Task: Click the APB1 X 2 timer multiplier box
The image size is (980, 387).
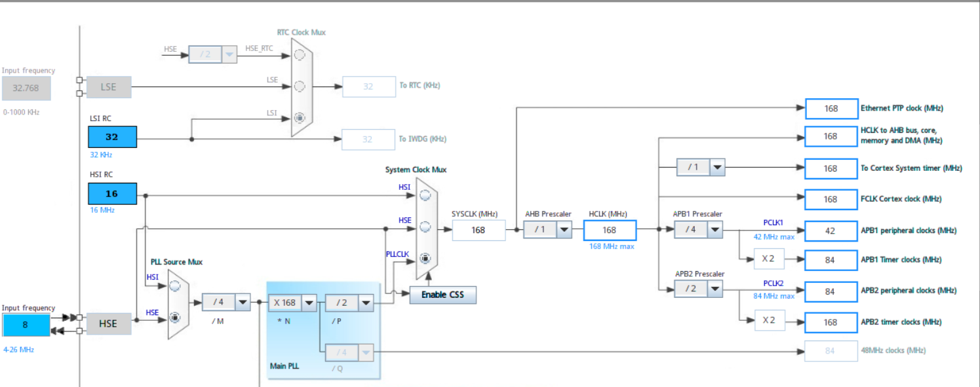Action: click(769, 259)
